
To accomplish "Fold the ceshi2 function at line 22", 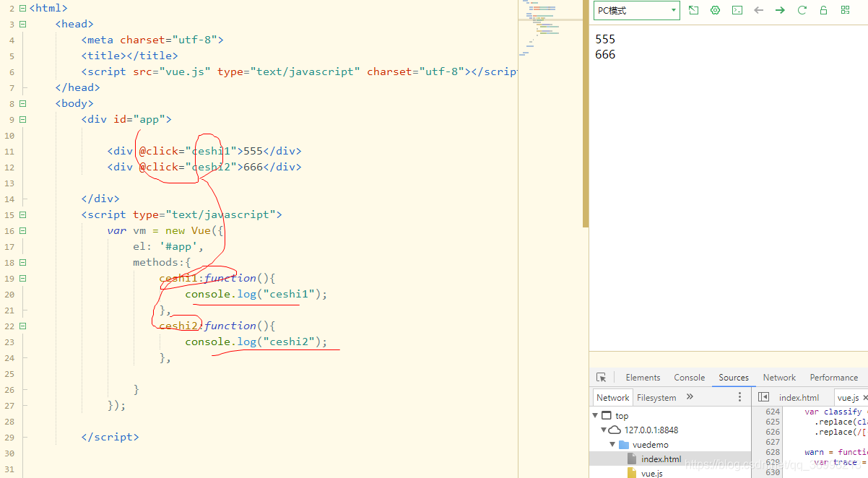I will pyautogui.click(x=23, y=326).
